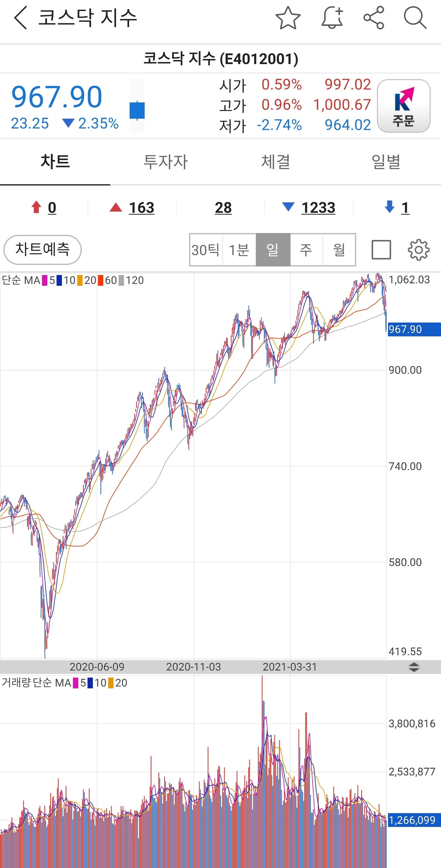Click the 2020-06-09 date axis label
Viewport: 441px width, 868px height.
[x=97, y=667]
